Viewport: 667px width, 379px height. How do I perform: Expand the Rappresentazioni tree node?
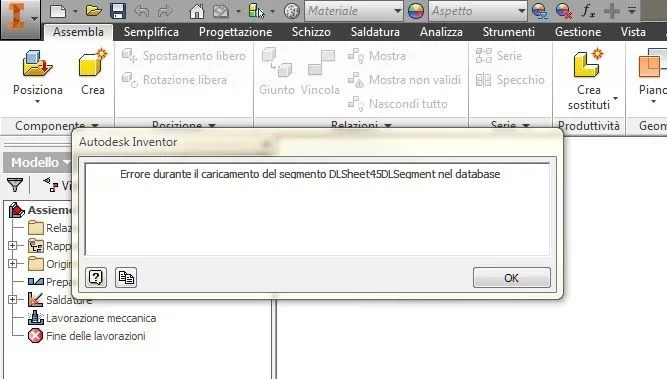point(12,245)
